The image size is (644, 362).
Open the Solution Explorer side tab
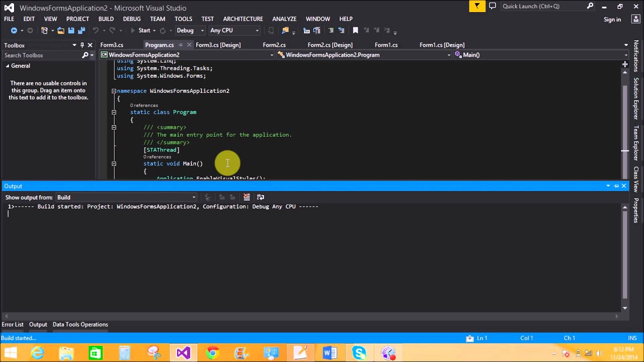[x=636, y=98]
